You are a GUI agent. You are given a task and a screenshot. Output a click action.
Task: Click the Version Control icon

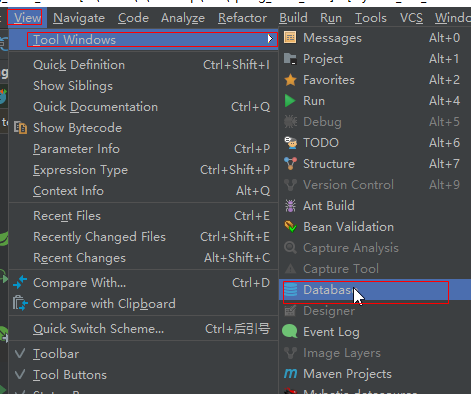(x=290, y=185)
